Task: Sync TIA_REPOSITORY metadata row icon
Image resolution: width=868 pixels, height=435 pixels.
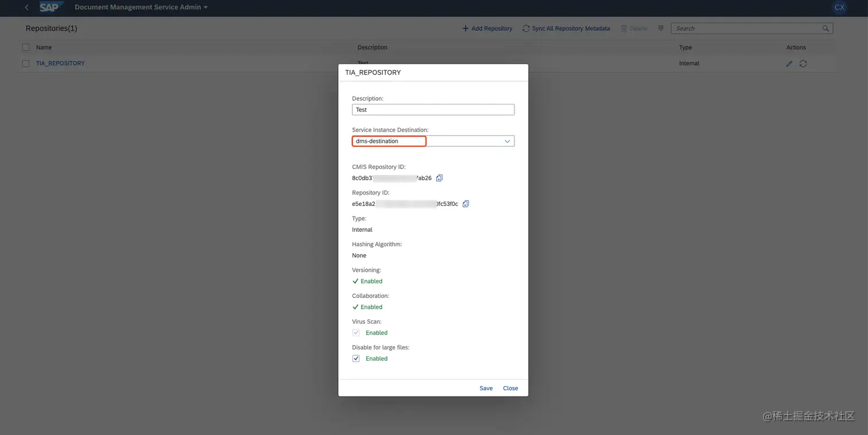Action: coord(803,63)
